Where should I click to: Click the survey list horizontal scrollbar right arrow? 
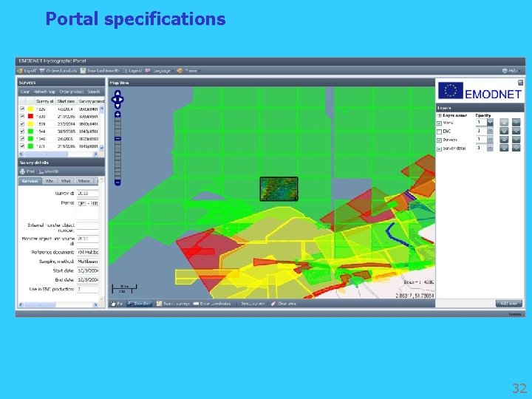click(95, 154)
